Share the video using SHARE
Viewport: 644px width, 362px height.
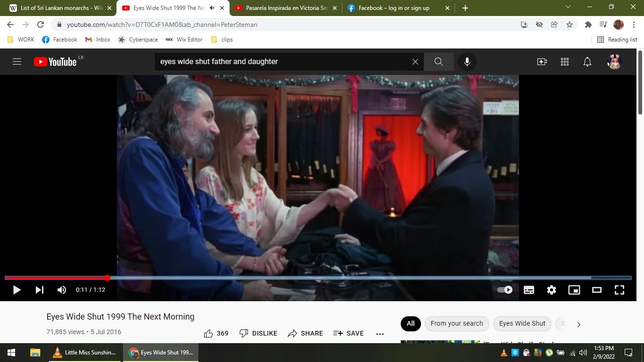[x=305, y=333]
